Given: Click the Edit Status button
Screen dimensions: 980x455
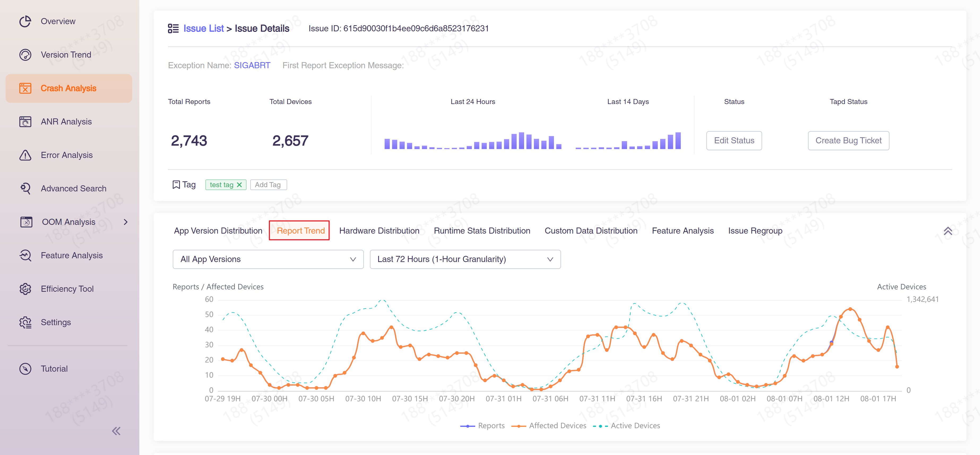Looking at the screenshot, I should point(734,141).
